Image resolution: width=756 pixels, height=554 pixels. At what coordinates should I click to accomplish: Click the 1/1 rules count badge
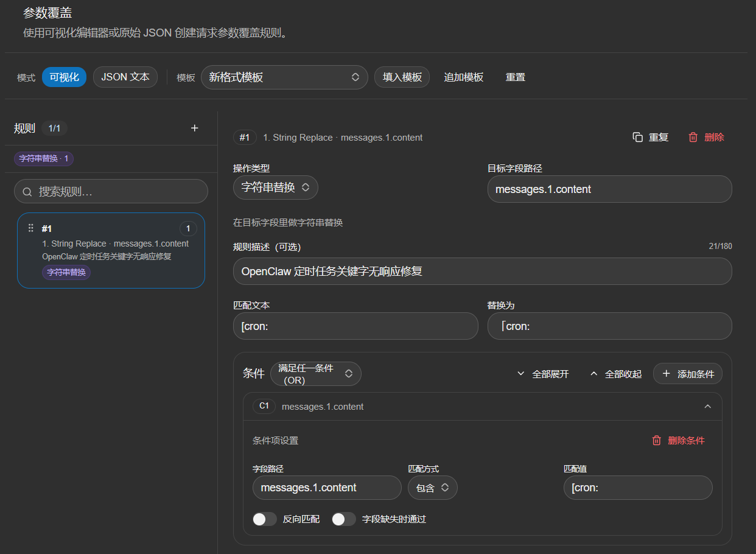(55, 128)
